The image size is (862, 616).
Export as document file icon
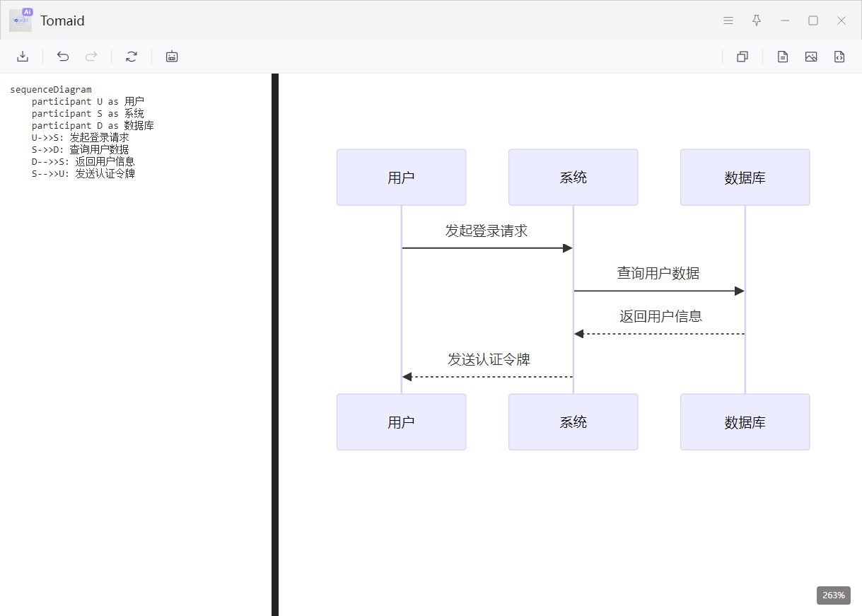[783, 57]
